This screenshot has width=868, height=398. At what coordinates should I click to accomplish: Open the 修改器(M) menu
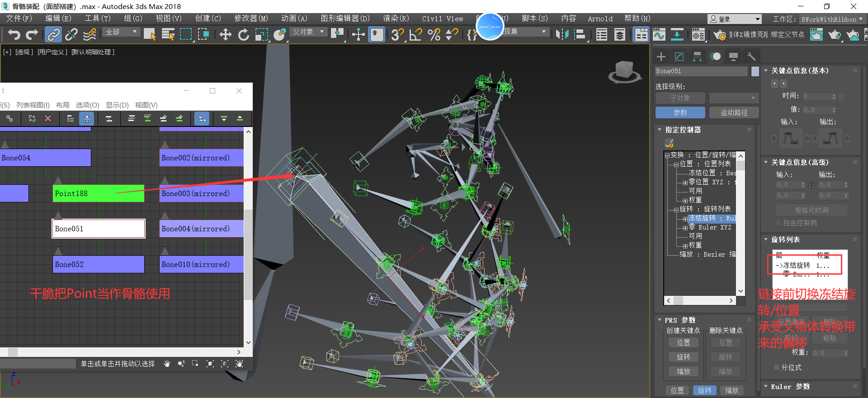coord(251,19)
